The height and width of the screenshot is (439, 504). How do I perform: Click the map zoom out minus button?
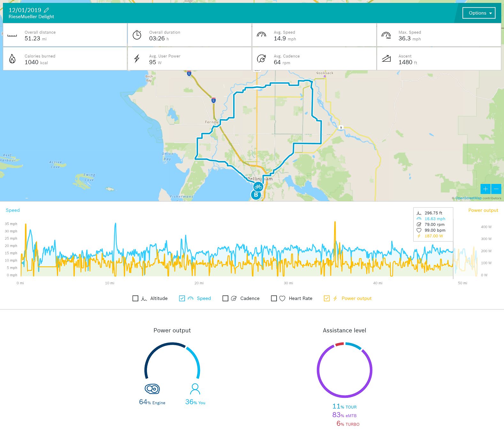[496, 189]
